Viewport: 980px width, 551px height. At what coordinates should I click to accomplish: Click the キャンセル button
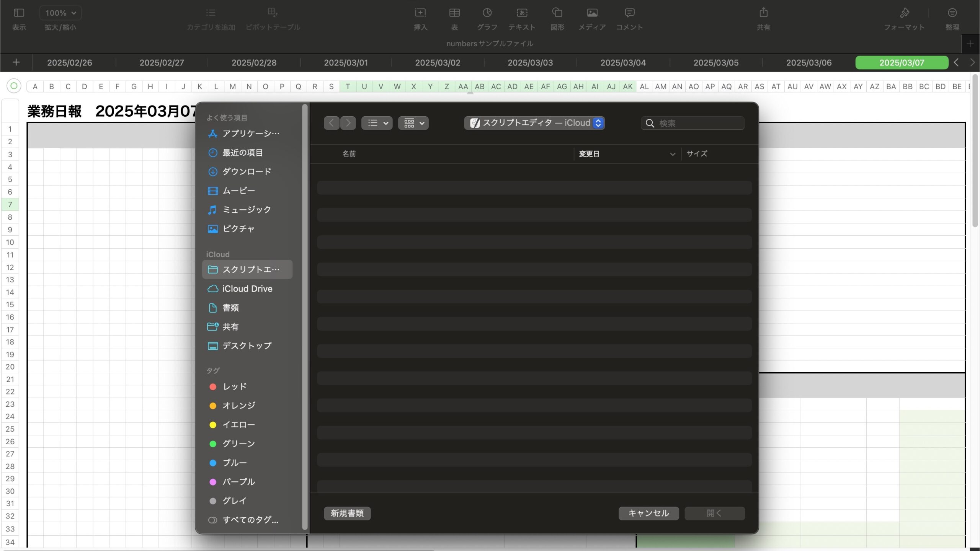(648, 514)
